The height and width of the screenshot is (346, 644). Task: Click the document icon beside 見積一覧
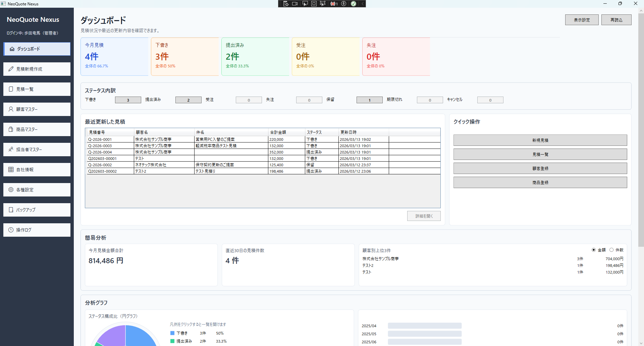coord(11,89)
